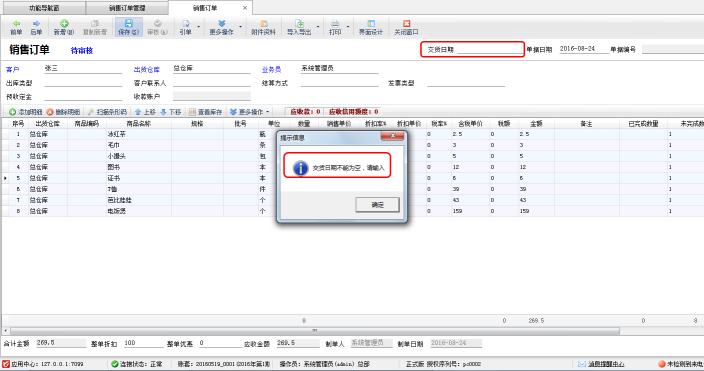
Task: Click the 交货日期 delivery date field
Action: (x=490, y=49)
